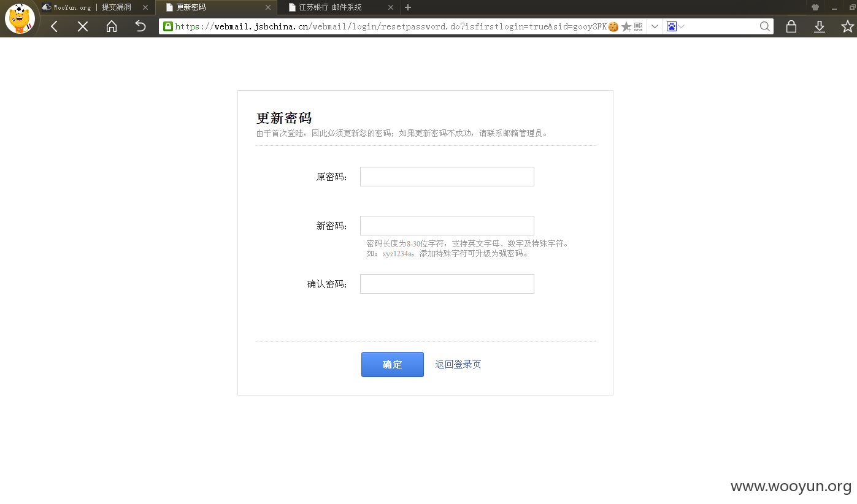This screenshot has height=504, width=857.
Task: Click the lock icon on the toolbar
Action: [x=791, y=26]
